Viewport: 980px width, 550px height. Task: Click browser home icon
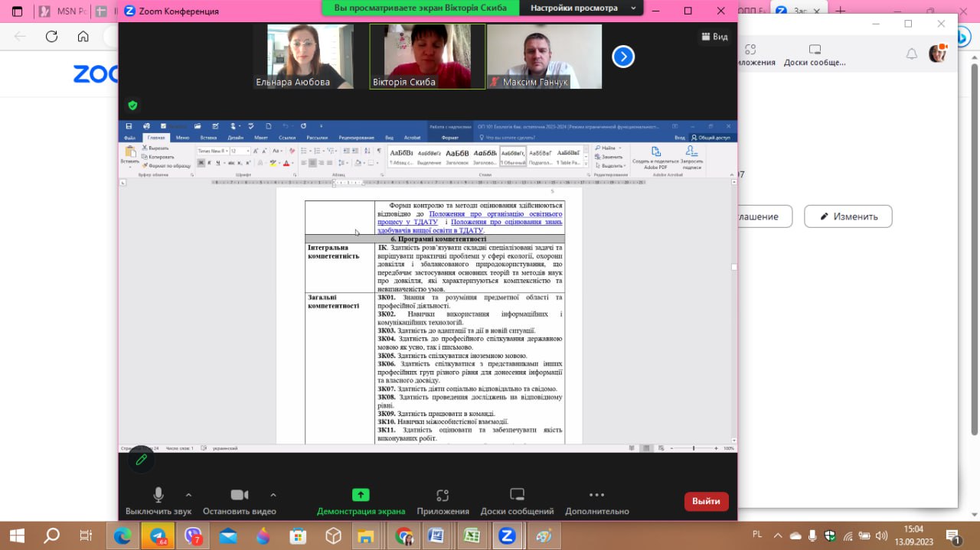[x=83, y=36]
